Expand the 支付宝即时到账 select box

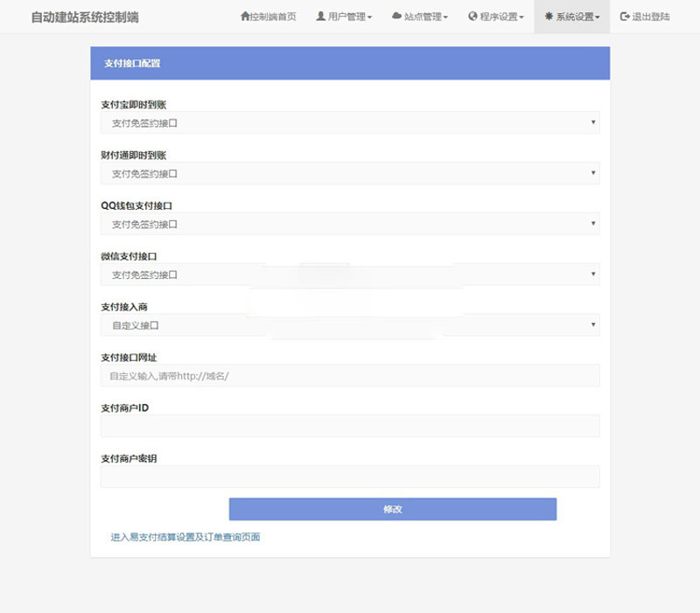pos(350,122)
